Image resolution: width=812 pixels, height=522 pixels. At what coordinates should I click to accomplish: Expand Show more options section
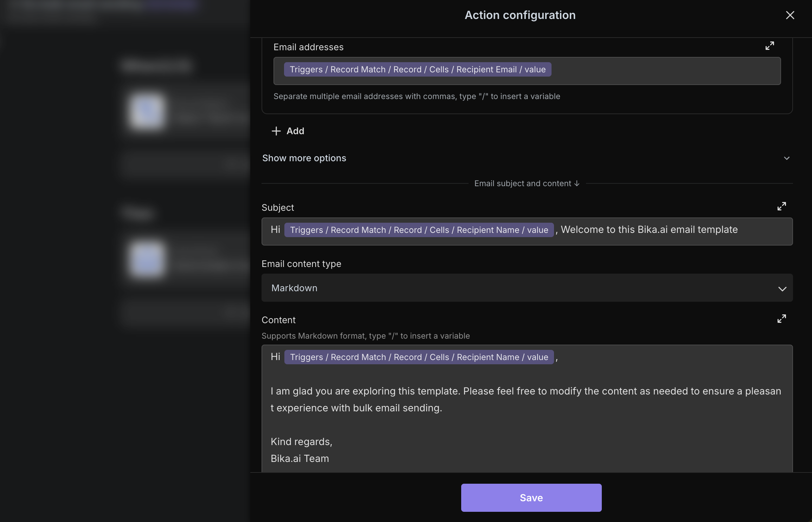[527, 158]
